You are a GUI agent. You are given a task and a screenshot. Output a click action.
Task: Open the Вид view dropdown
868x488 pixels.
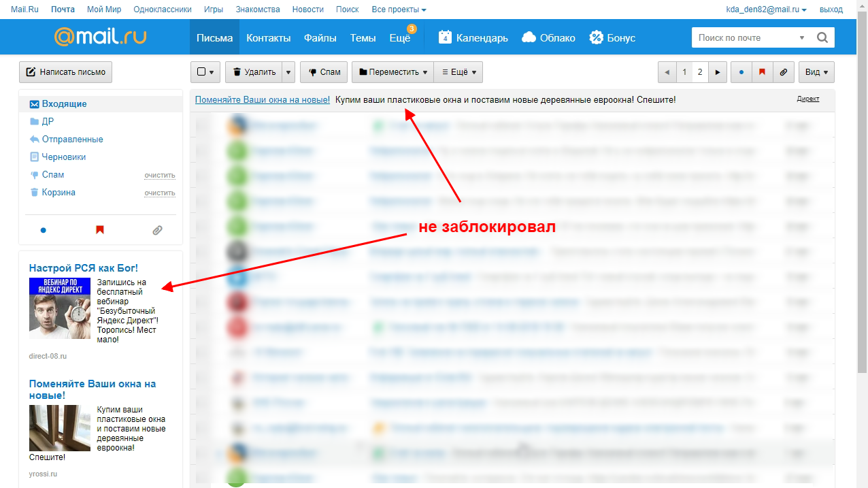816,72
